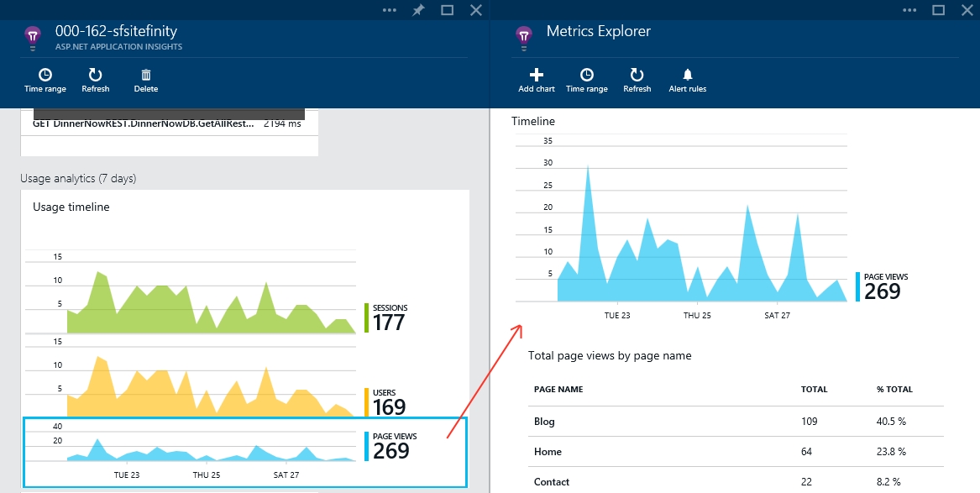This screenshot has height=493, width=980.
Task: Click the Page Views count 269 in Metrics Explorer
Action: pyautogui.click(x=882, y=291)
